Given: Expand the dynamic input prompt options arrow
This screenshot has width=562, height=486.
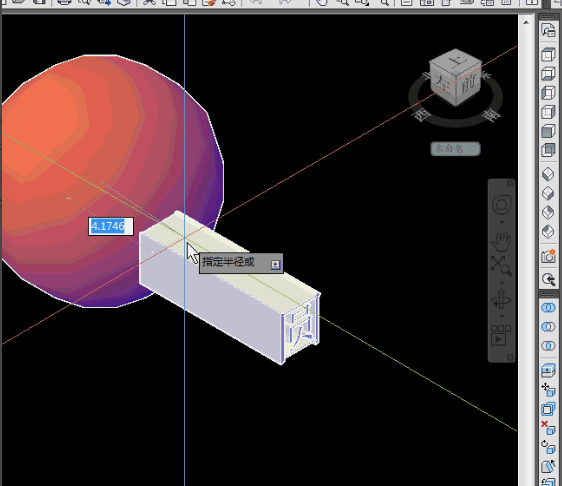Looking at the screenshot, I should pyautogui.click(x=275, y=265).
